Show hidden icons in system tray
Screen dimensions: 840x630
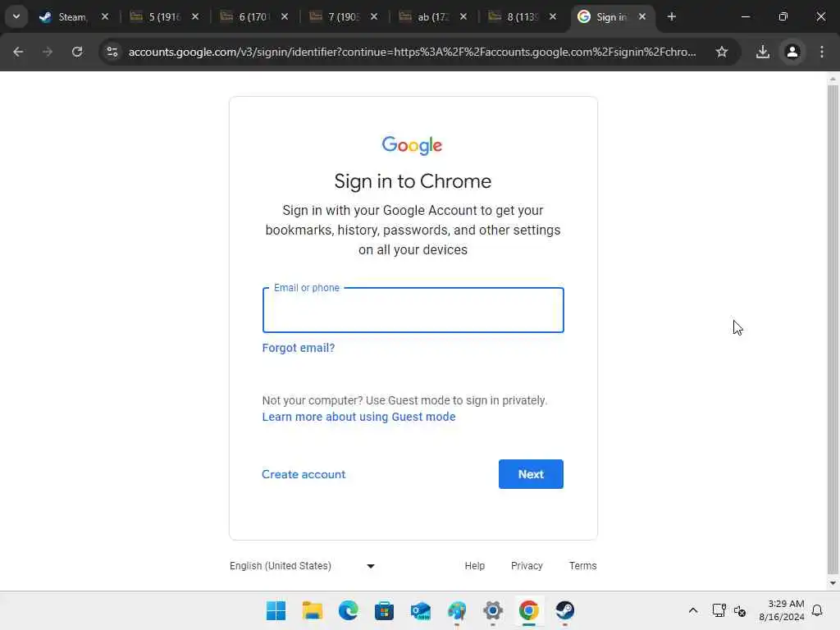(x=692, y=610)
